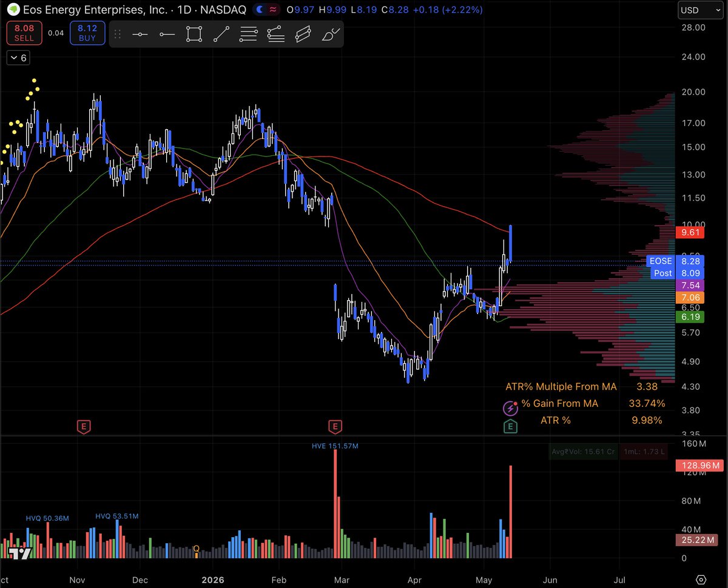Click the 9.98% ATR value
The width and height of the screenshot is (728, 588).
(646, 420)
